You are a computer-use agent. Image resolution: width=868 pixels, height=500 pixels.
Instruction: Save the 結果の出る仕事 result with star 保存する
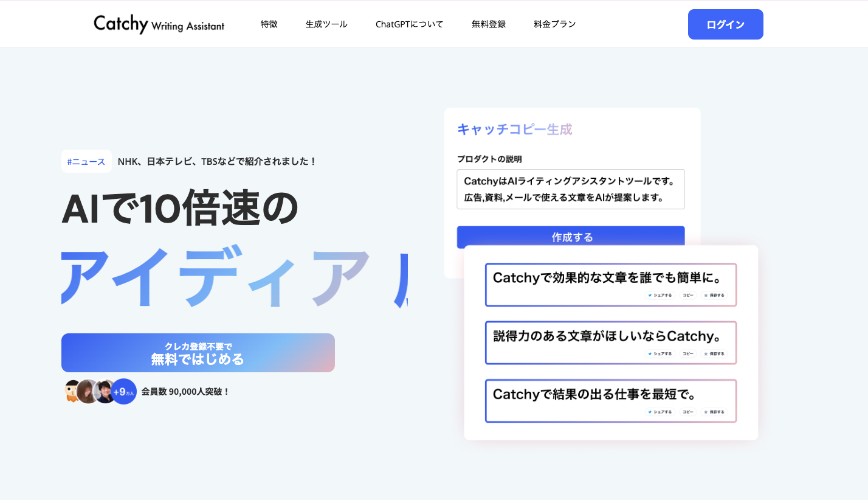tap(714, 412)
